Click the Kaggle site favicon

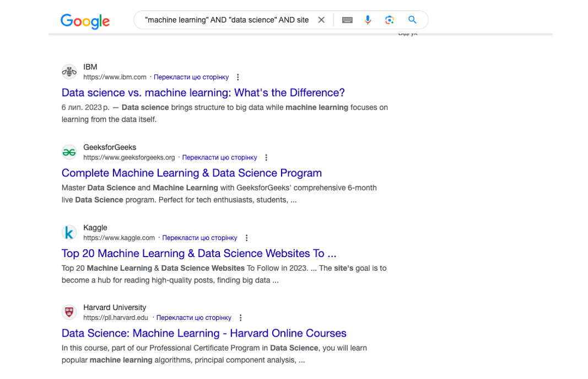pyautogui.click(x=69, y=232)
